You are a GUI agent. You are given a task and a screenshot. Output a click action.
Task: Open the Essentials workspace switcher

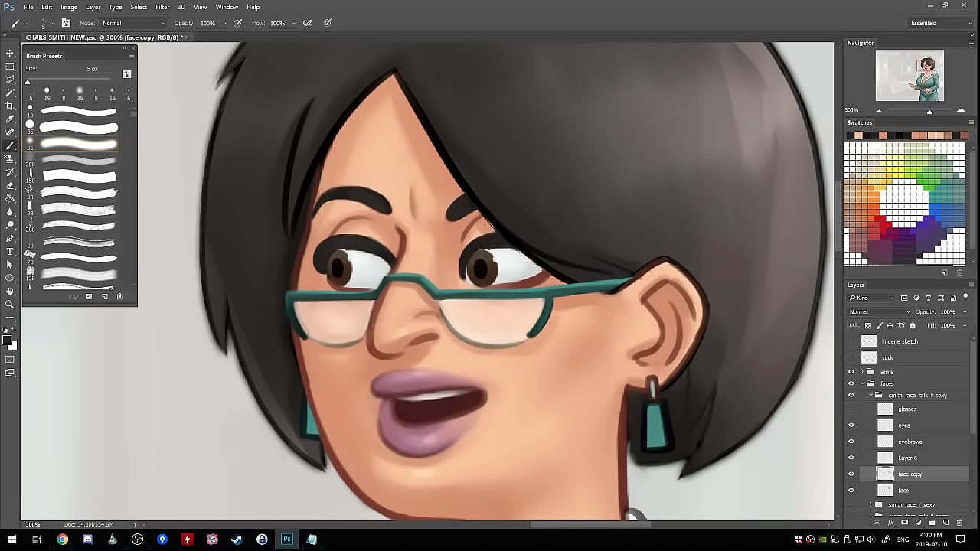pos(940,23)
